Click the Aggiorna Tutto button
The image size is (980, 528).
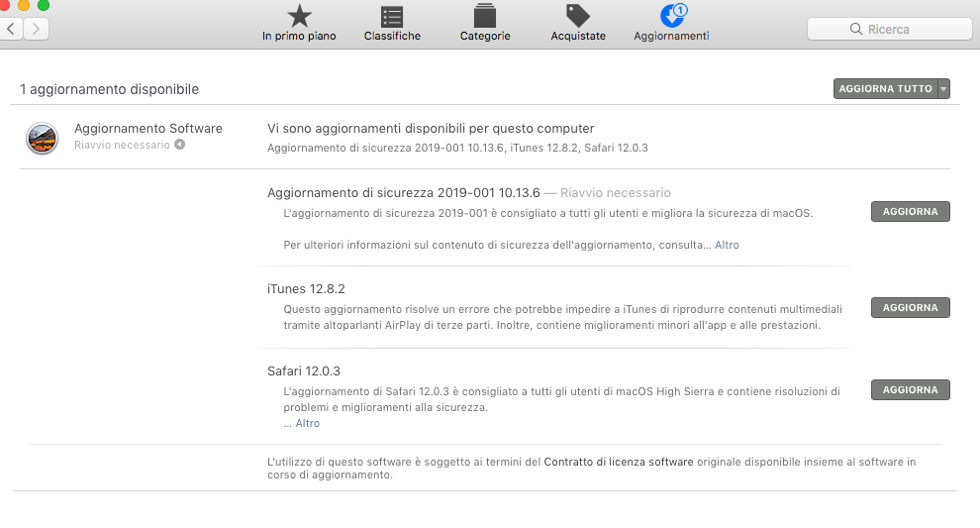[886, 89]
